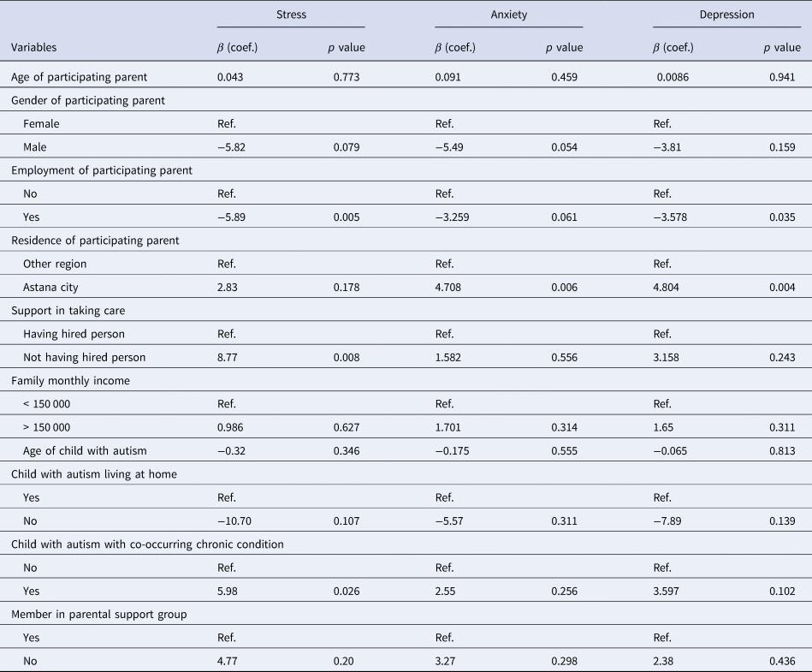
Task: Click the Depression column group header
Action: tap(726, 14)
